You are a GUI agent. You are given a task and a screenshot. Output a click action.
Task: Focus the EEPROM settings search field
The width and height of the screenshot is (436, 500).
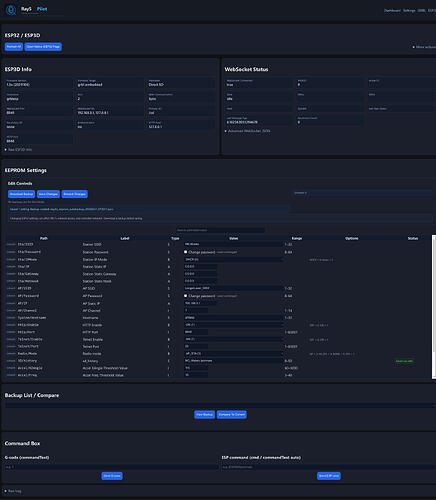(220, 230)
